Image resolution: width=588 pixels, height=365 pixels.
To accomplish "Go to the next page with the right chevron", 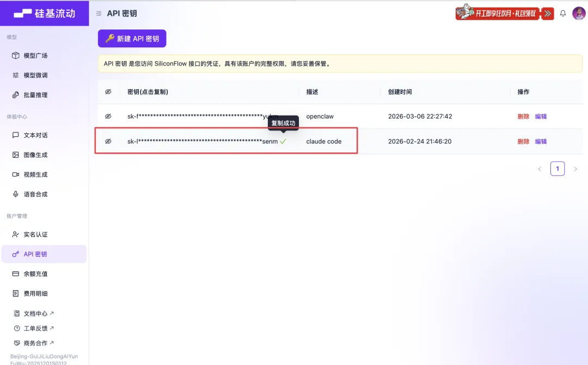I will click(575, 169).
